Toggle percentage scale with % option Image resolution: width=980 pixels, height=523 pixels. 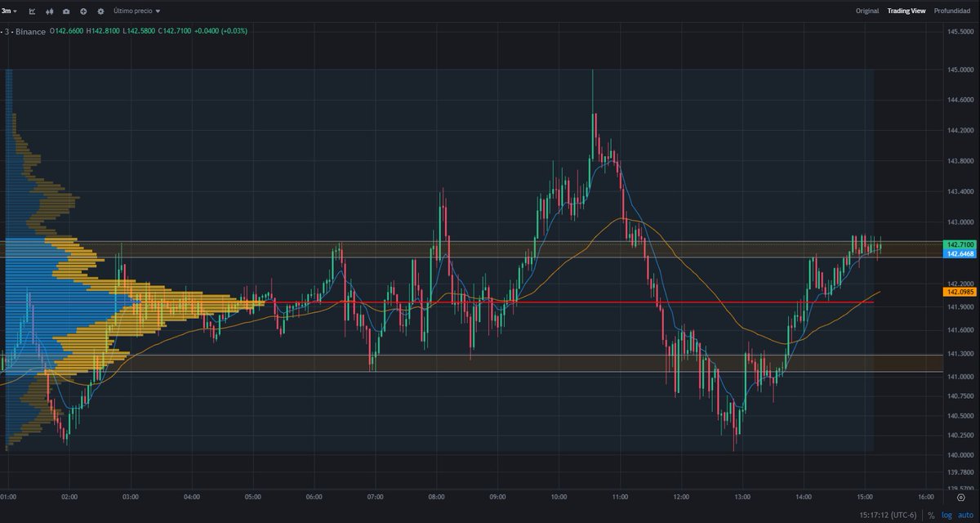click(x=931, y=515)
